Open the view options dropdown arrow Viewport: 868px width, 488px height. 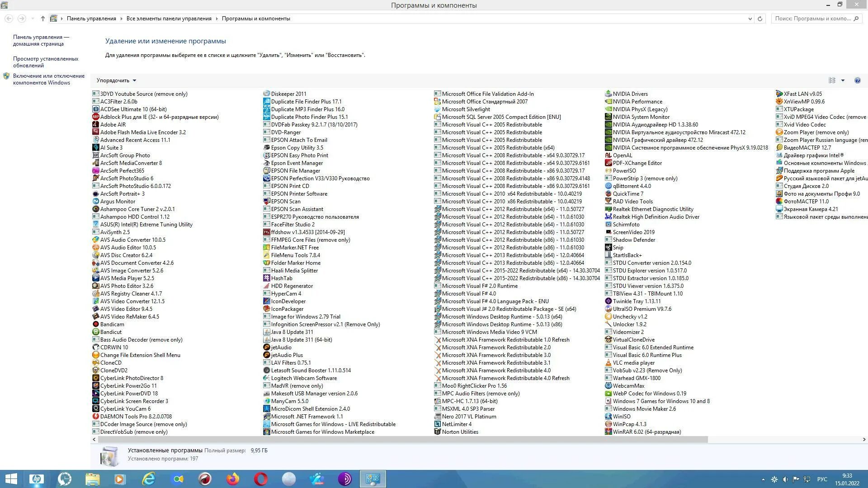(x=843, y=80)
